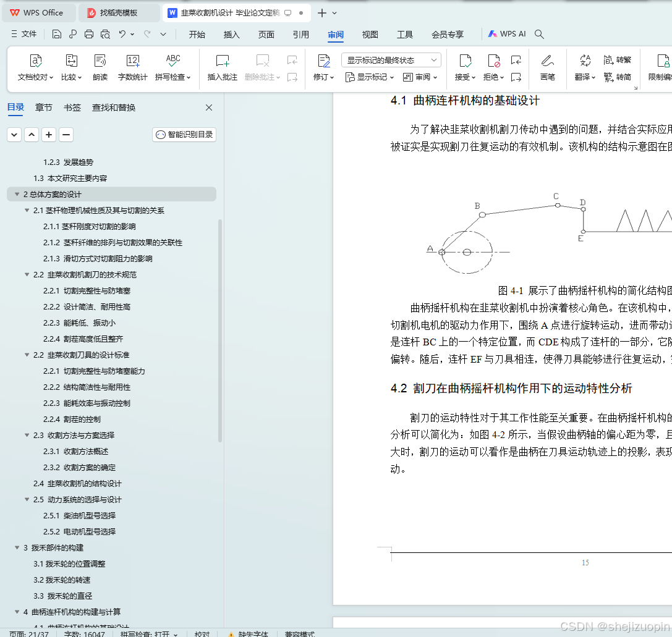
Task: Open the Insert (插入) ribbon tab
Action: [231, 34]
